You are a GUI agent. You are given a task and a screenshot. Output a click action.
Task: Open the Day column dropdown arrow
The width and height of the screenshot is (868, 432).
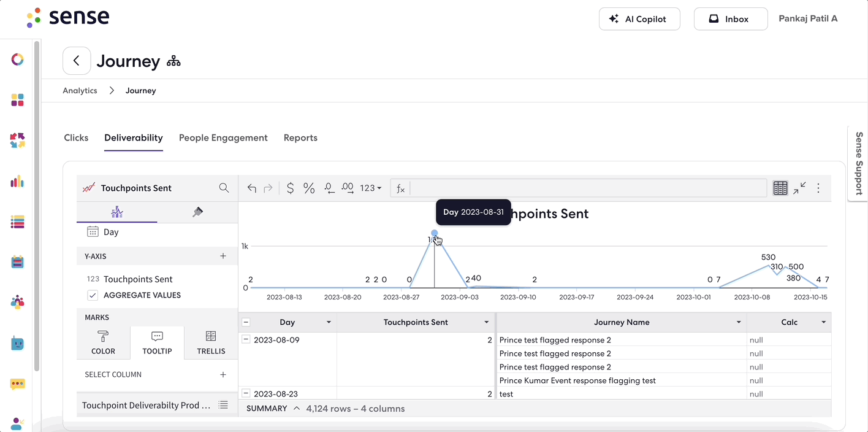(x=329, y=322)
